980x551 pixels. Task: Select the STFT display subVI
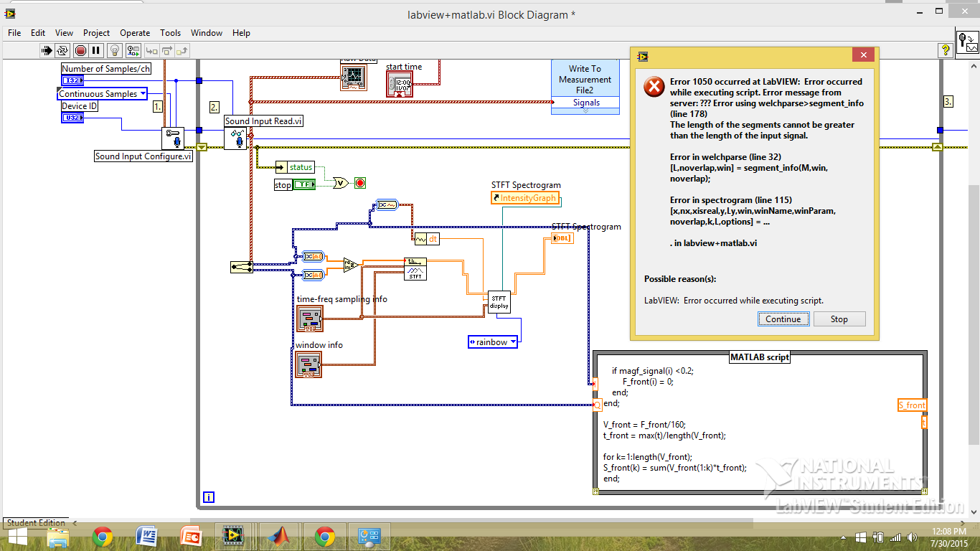pos(499,302)
